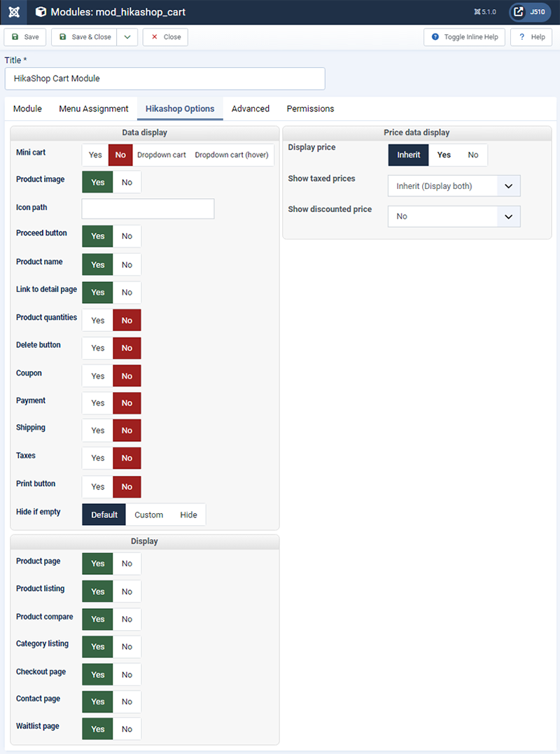The width and height of the screenshot is (560, 754).
Task: Open the Permissions tab
Action: [311, 109]
